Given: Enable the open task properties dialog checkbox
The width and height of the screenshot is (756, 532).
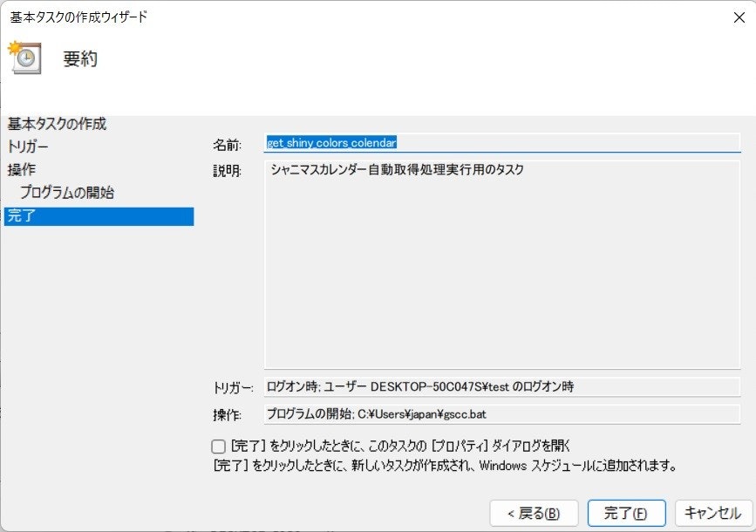Looking at the screenshot, I should tap(220, 447).
